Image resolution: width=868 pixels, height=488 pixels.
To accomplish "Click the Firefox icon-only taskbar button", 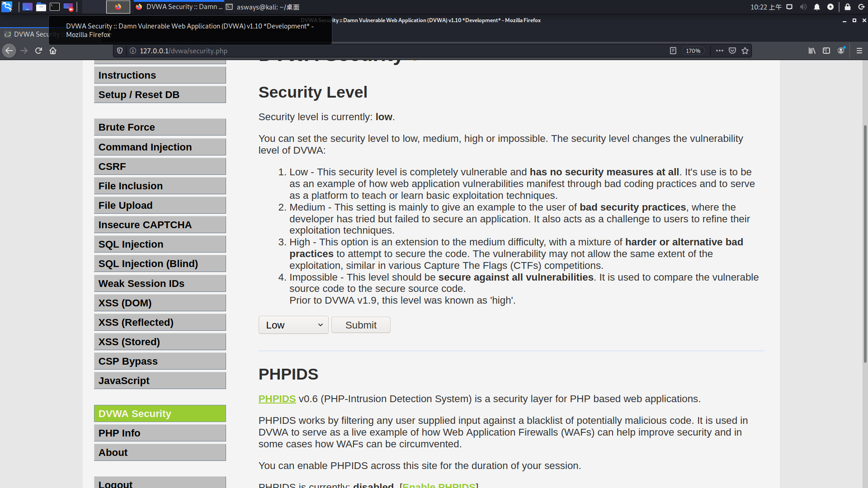I will point(118,7).
